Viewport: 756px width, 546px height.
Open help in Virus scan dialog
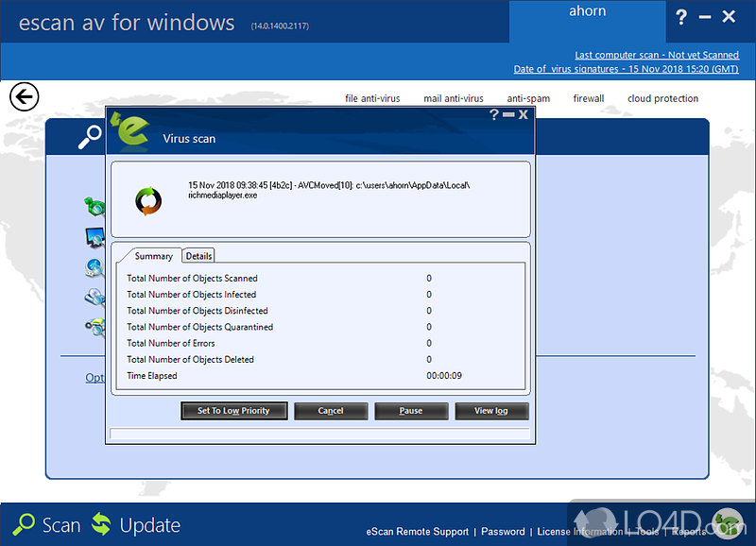tap(493, 114)
